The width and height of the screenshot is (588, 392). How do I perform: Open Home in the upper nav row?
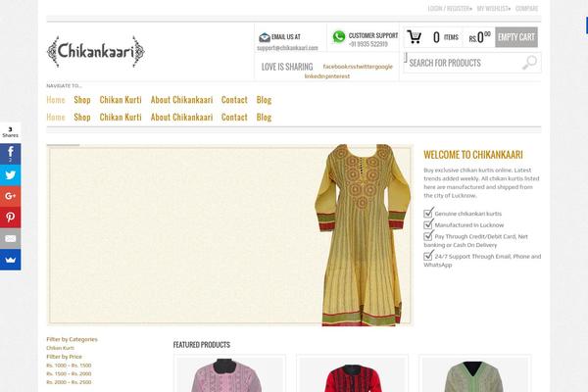(56, 100)
